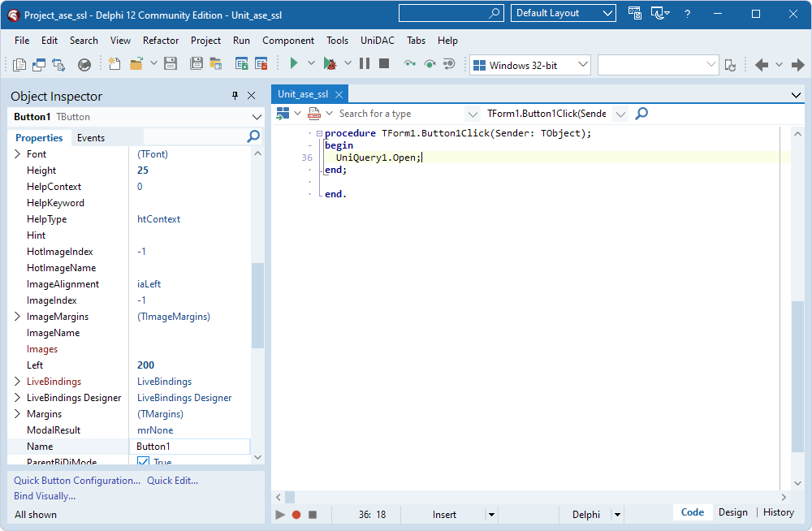Switch to the Events tab

tap(91, 138)
